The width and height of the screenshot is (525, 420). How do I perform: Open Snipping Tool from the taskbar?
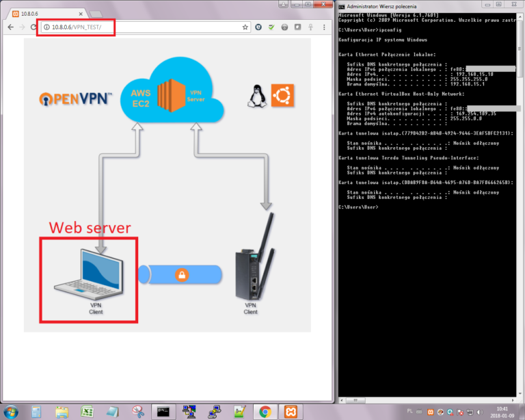138,412
